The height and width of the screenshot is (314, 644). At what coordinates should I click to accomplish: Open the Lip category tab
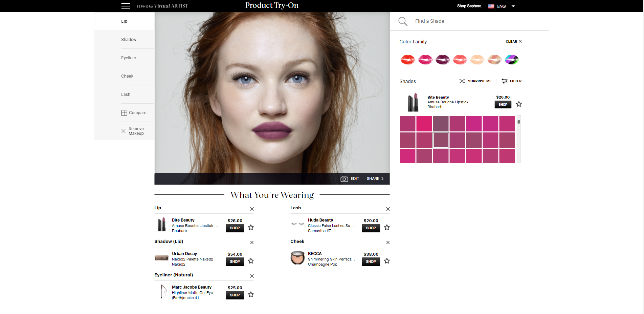pyautogui.click(x=125, y=21)
